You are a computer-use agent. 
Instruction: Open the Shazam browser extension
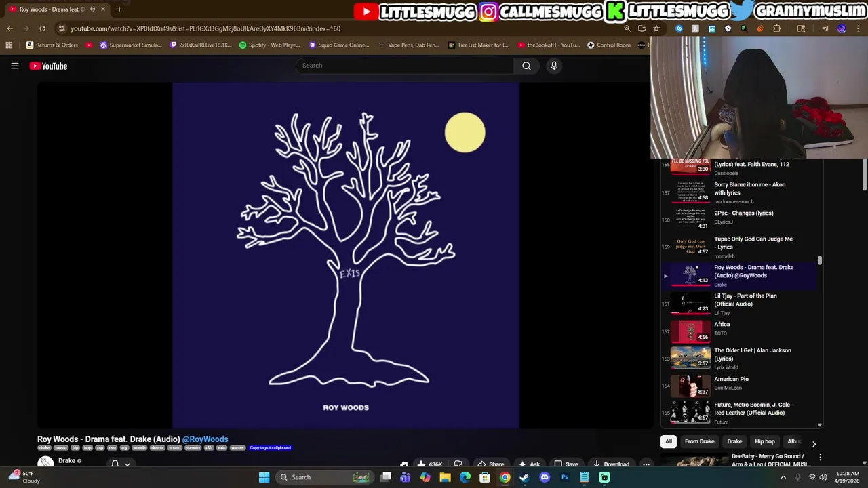pyautogui.click(x=679, y=28)
